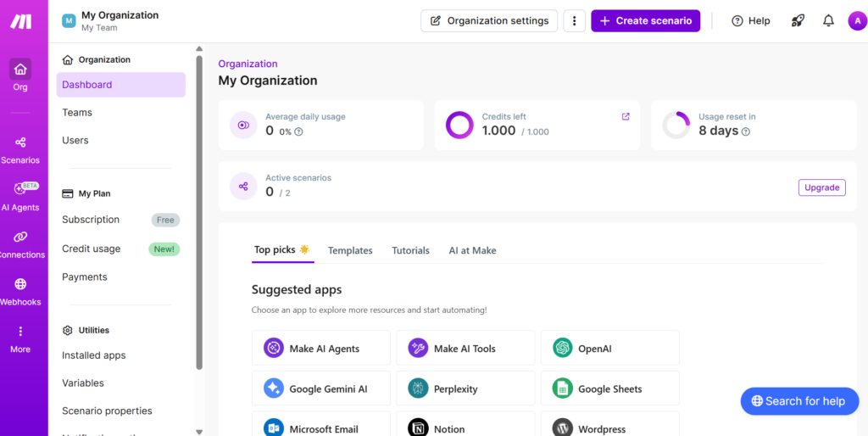Switch to the Top picks tab
Image resolution: width=868 pixels, height=436 pixels.
(282, 250)
